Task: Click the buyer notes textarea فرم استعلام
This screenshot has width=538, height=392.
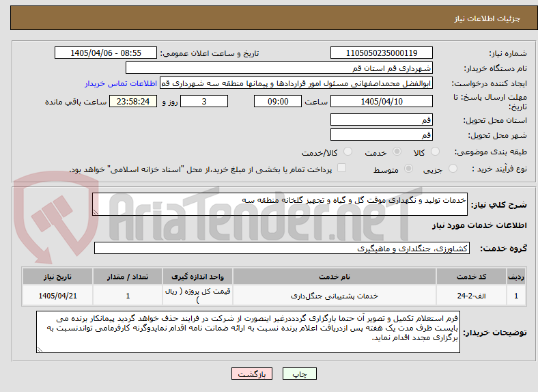Action: [x=248, y=332]
